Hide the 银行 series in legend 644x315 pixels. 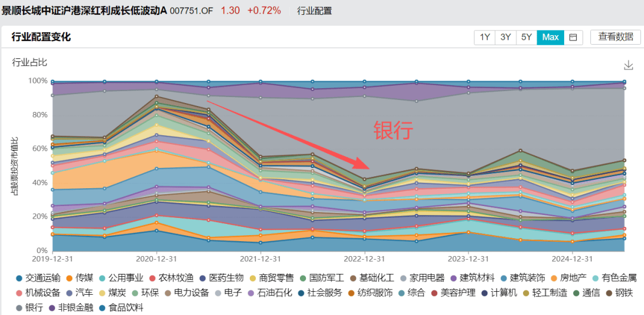29,308
